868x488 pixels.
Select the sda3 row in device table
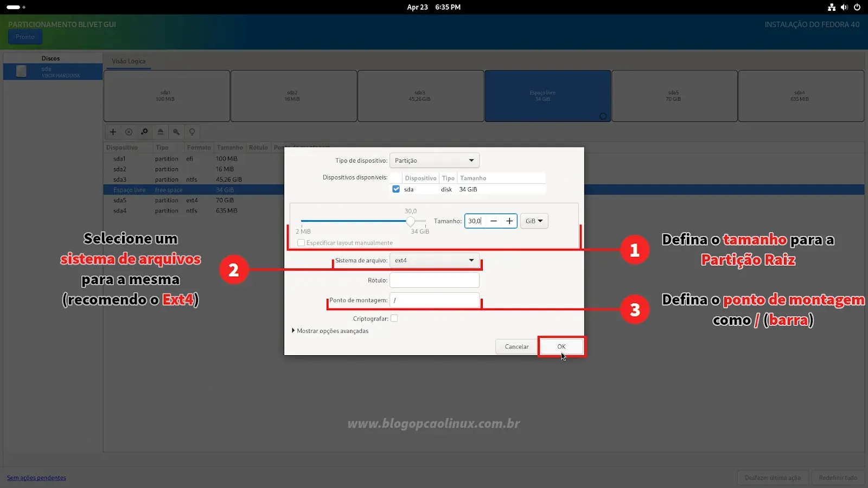[194, 179]
